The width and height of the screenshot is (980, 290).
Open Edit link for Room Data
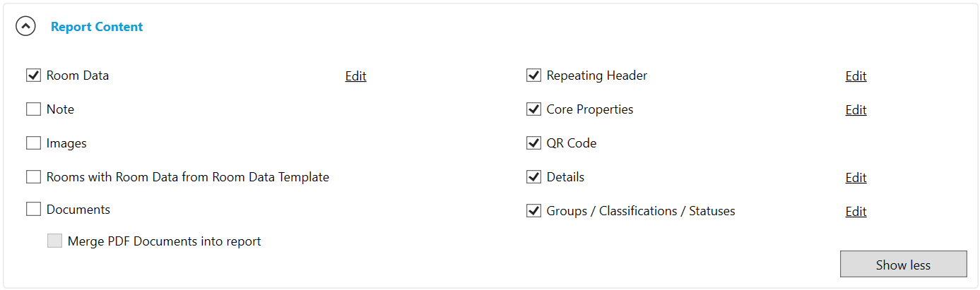click(355, 76)
